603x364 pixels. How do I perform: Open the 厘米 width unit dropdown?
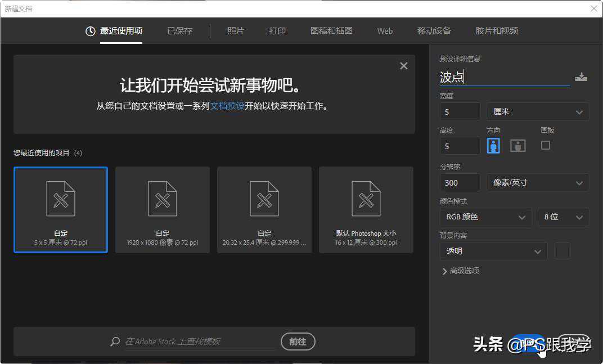[x=537, y=112]
